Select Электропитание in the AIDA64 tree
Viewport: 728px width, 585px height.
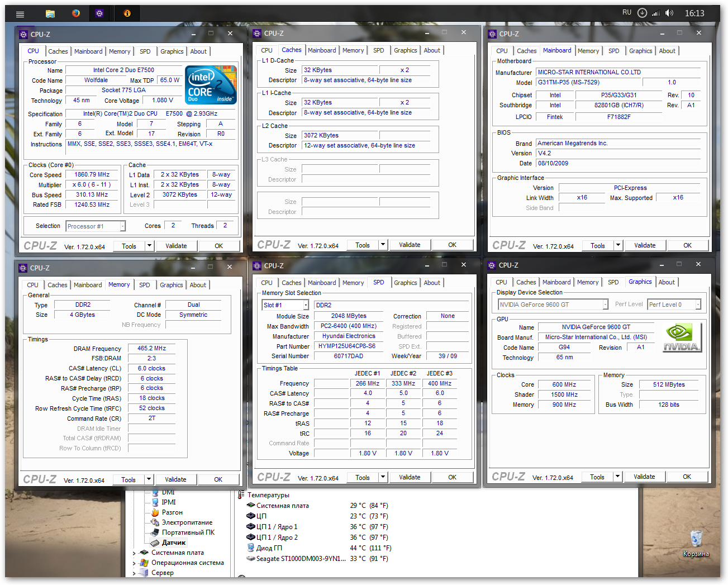coord(187,522)
